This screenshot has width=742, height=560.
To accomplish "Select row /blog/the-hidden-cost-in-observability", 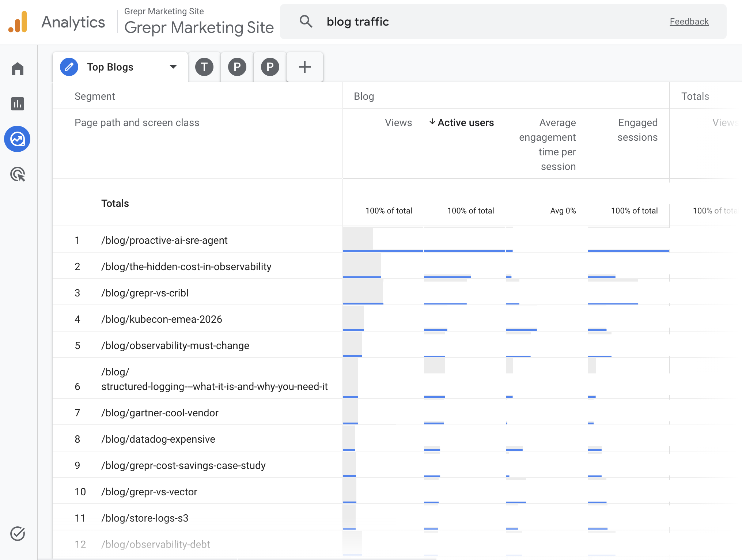I will 186,266.
